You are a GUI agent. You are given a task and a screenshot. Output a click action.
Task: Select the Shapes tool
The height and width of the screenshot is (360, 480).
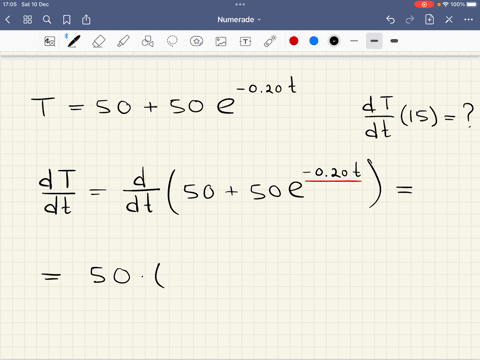147,41
